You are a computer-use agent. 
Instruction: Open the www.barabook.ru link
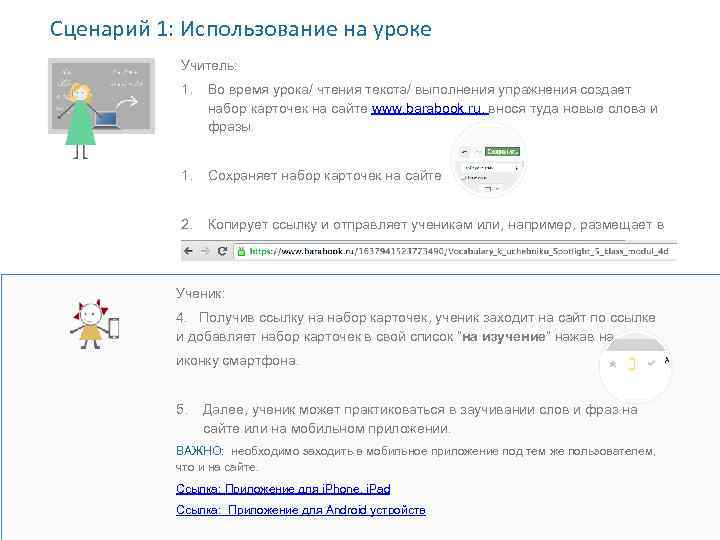click(429, 109)
